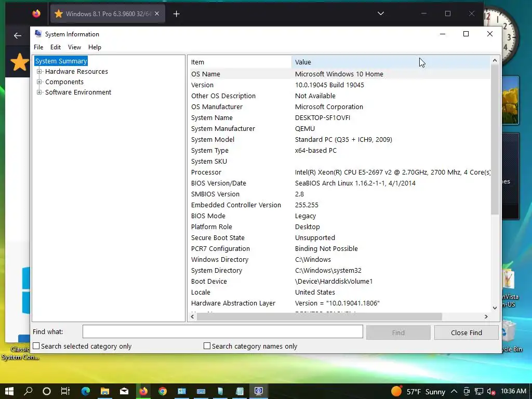Toggle Search selected category only checkbox
Viewport: 532px width, 399px height.
tap(36, 345)
